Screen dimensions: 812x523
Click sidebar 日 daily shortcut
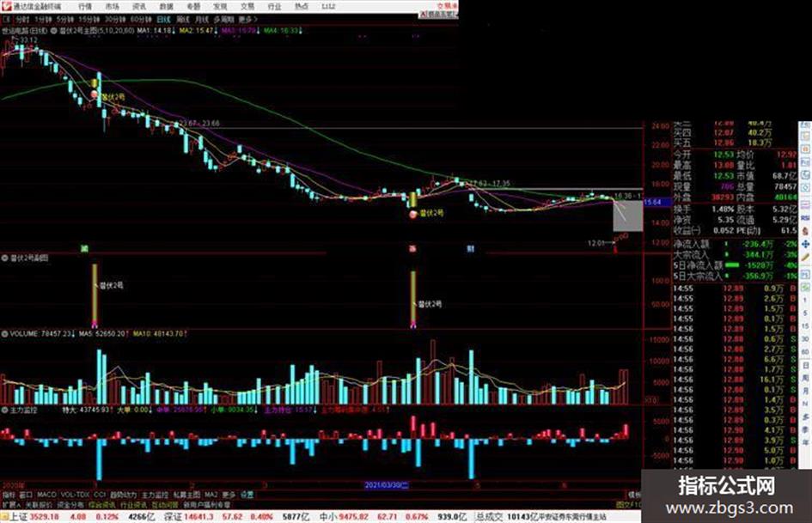click(x=805, y=366)
